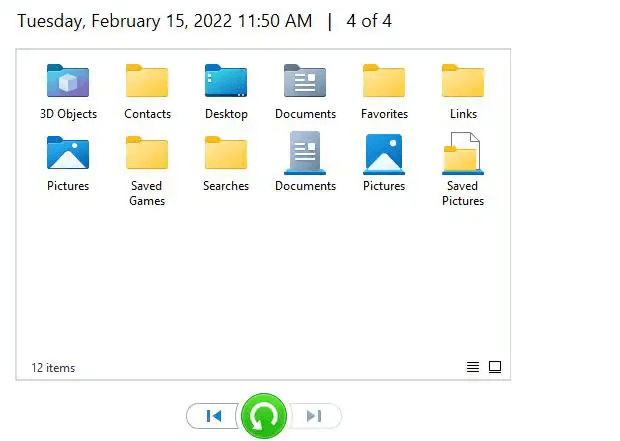The width and height of the screenshot is (620, 441).
Task: Click the Desktop folder icon
Action: (226, 82)
